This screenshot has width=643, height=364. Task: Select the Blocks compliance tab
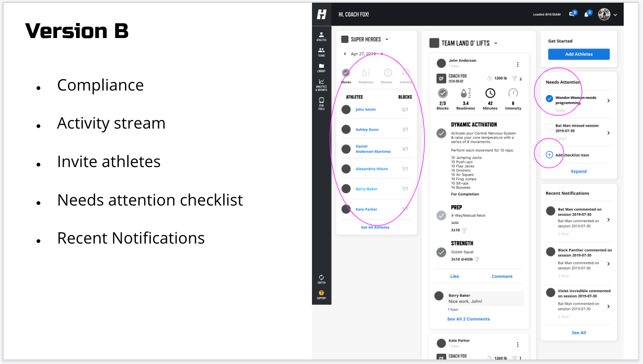click(x=346, y=76)
